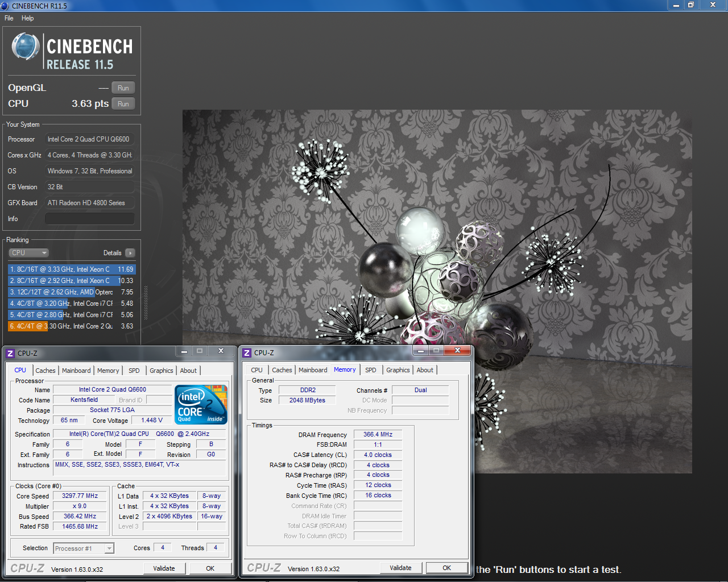Click Validate in left CPU-Z window
Viewport: 728px width, 582px height.
pos(164,568)
